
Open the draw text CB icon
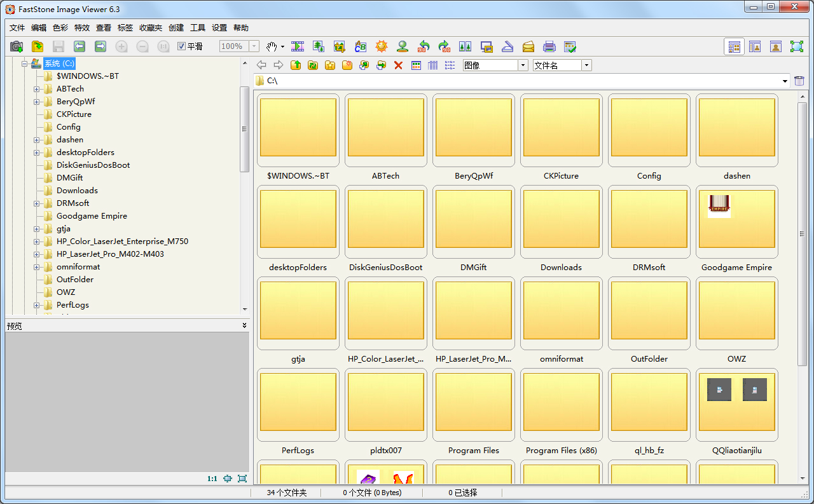[361, 46]
